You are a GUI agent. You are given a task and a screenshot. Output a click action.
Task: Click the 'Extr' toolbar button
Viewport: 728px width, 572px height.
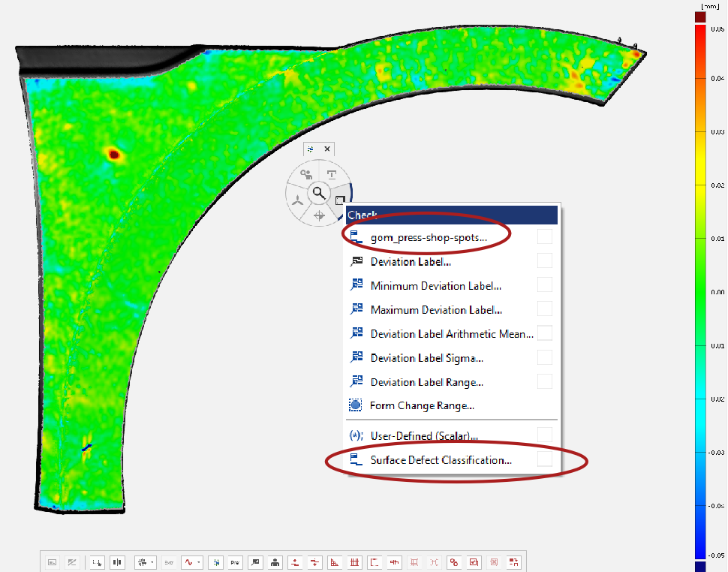coord(169,561)
